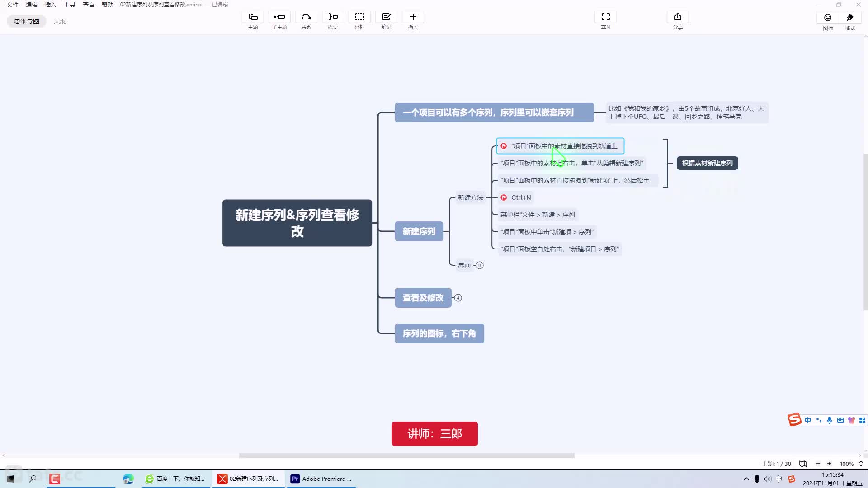This screenshot has height=488, width=868.
Task: Switch to Adobe Premiere taskbar window
Action: 321,479
